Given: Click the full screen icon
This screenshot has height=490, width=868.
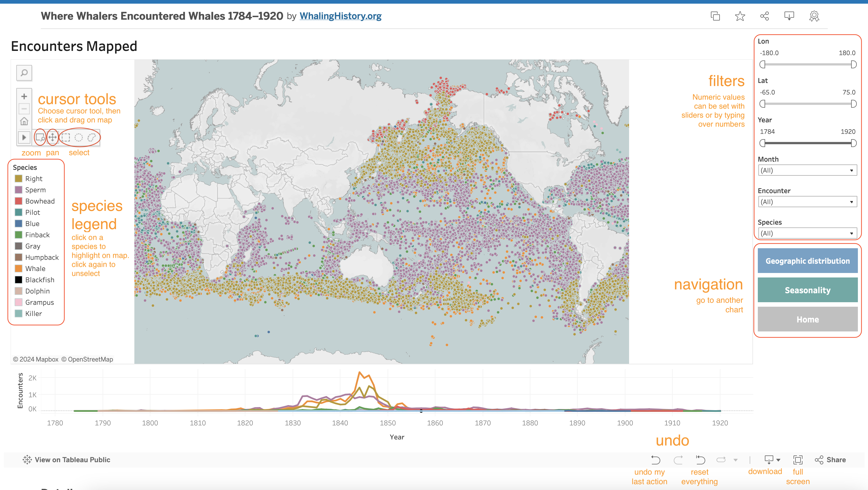Looking at the screenshot, I should [797, 460].
